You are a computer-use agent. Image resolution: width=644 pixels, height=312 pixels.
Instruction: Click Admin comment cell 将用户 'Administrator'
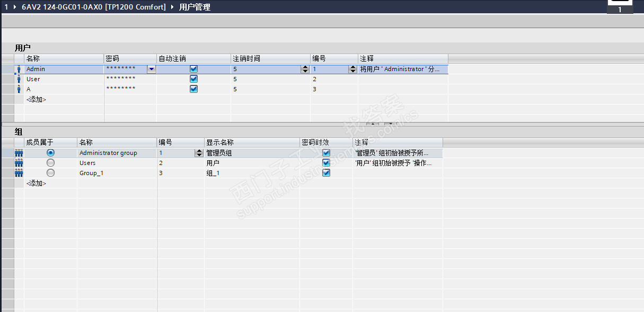(403, 69)
